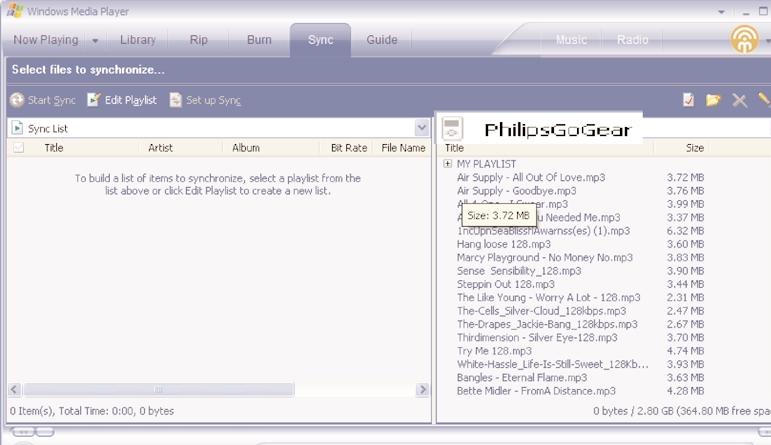Open Edit Playlist
This screenshot has width=771, height=445.
122,100
